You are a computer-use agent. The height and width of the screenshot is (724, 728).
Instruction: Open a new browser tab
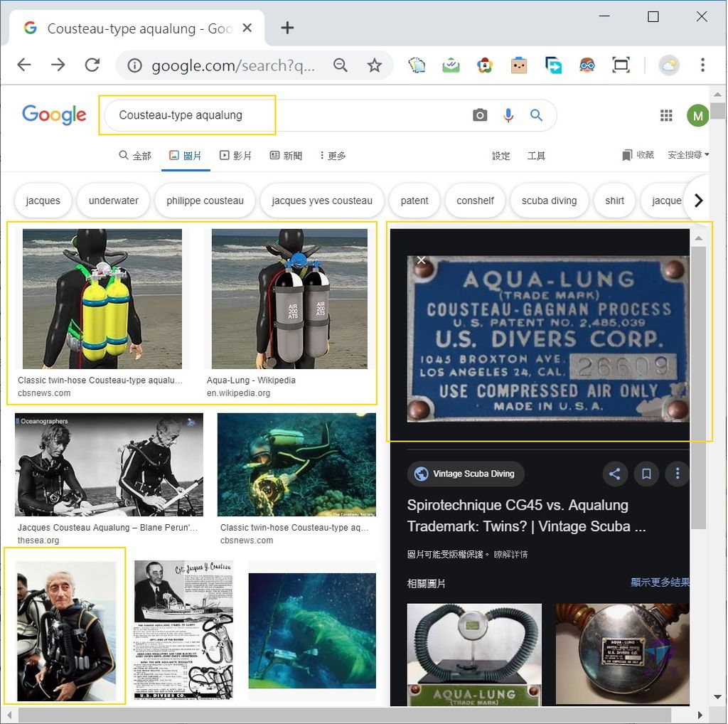[287, 28]
